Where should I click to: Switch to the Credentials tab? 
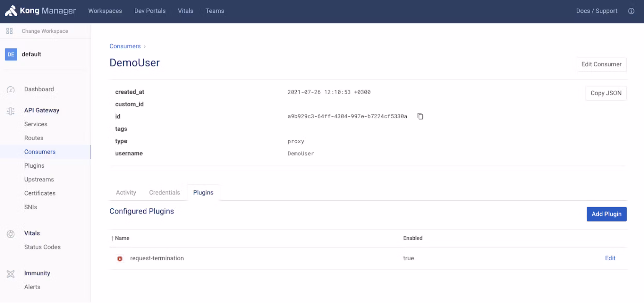coord(164,193)
